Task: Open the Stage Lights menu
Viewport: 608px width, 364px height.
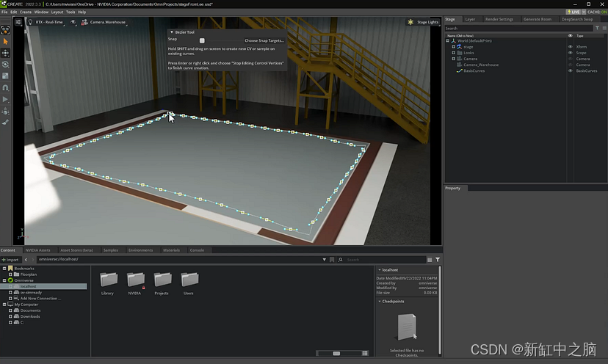Action: point(423,22)
